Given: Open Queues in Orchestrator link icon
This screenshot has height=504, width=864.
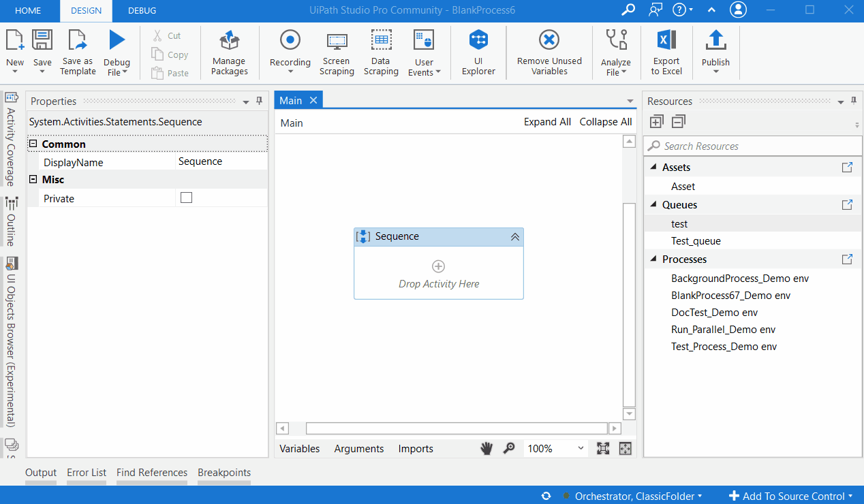Looking at the screenshot, I should point(847,205).
